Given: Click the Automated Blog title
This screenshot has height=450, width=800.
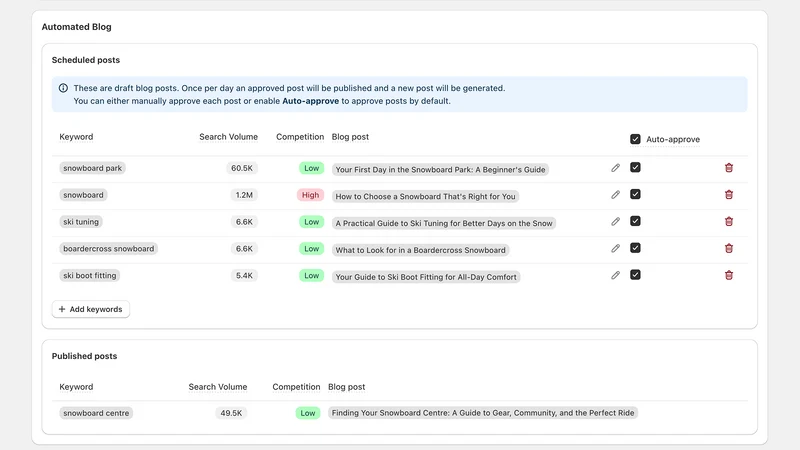Looking at the screenshot, I should pyautogui.click(x=77, y=27).
